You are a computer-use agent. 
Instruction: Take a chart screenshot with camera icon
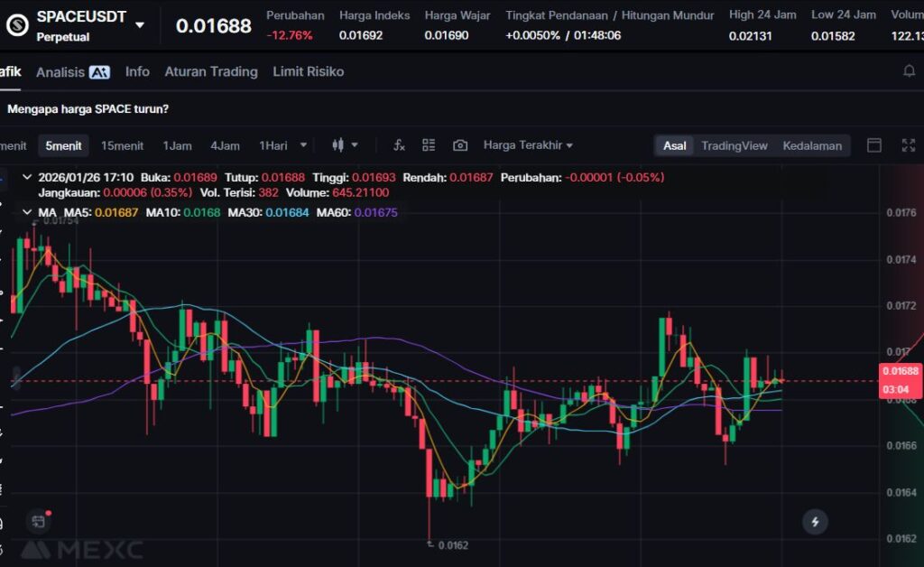point(460,145)
